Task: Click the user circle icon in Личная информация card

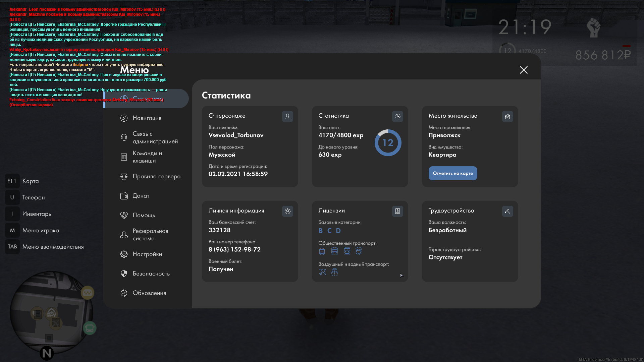Action: (x=287, y=212)
